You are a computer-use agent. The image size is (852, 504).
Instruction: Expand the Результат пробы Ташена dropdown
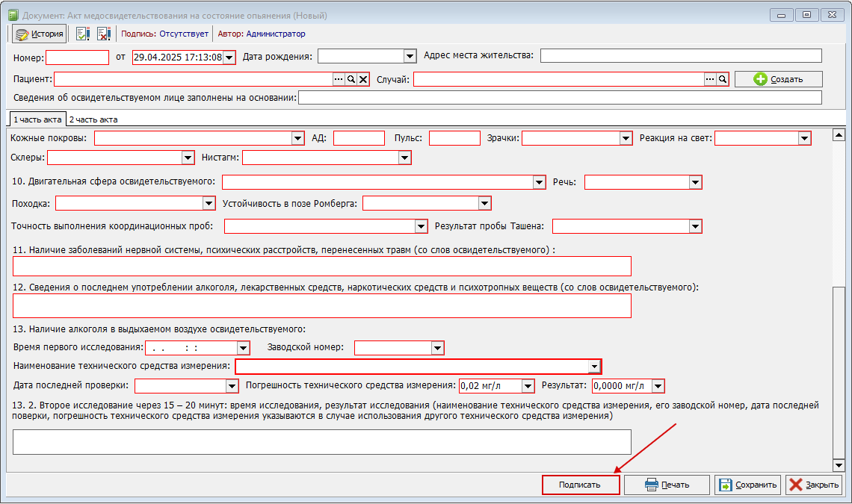(x=696, y=226)
